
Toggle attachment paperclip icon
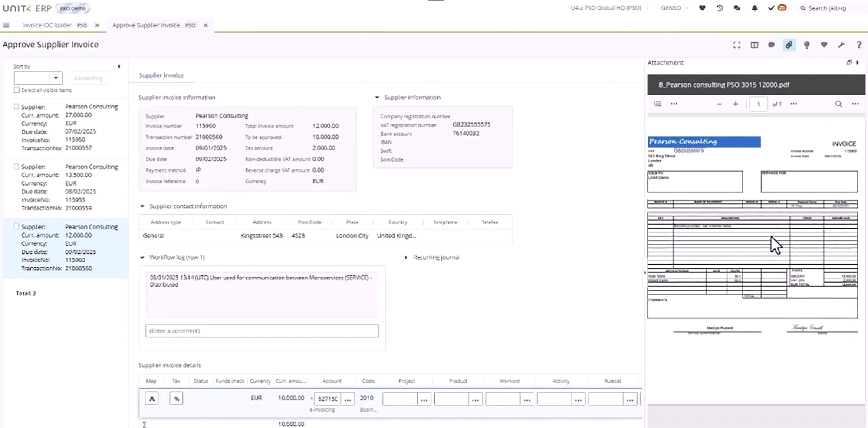789,45
